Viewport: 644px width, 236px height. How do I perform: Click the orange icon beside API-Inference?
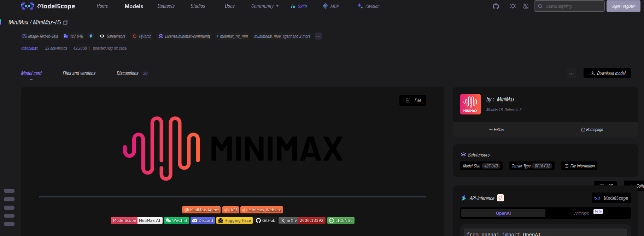500,198
